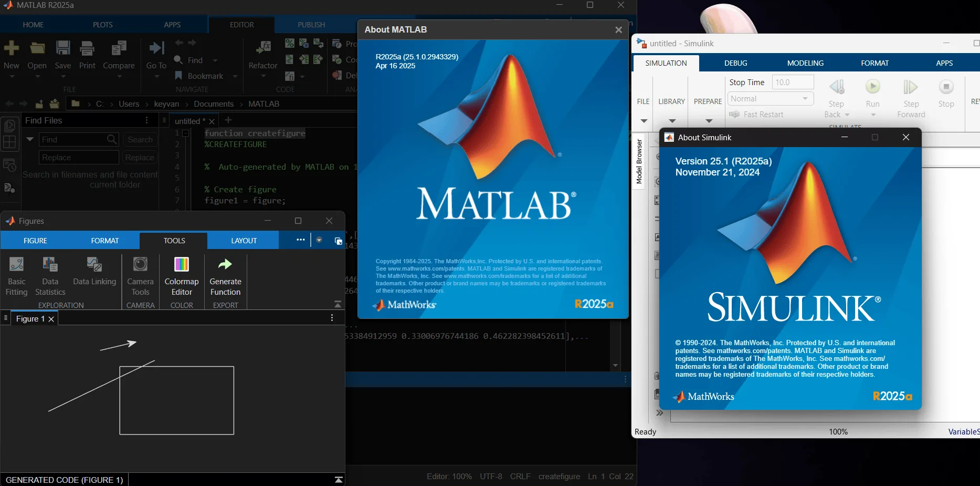980x486 pixels.
Task: Click the Refactor icon in the CODE group
Action: (263, 48)
